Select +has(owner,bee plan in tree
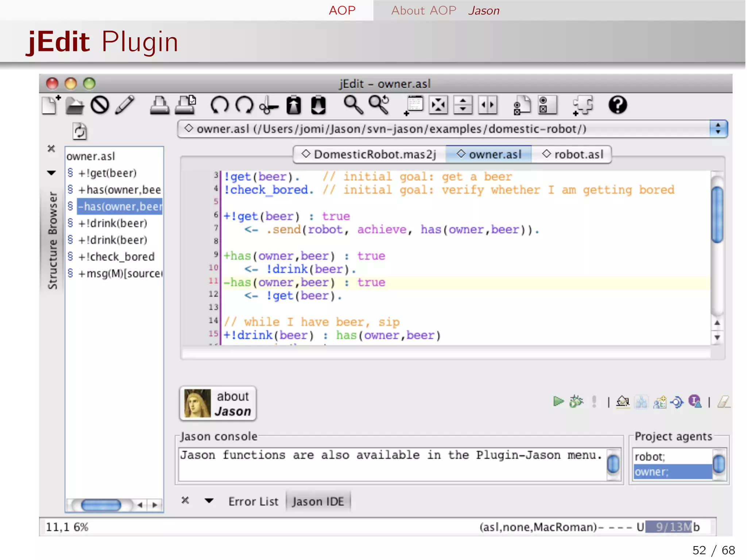Screen dimensions: 747x560 coord(120,190)
